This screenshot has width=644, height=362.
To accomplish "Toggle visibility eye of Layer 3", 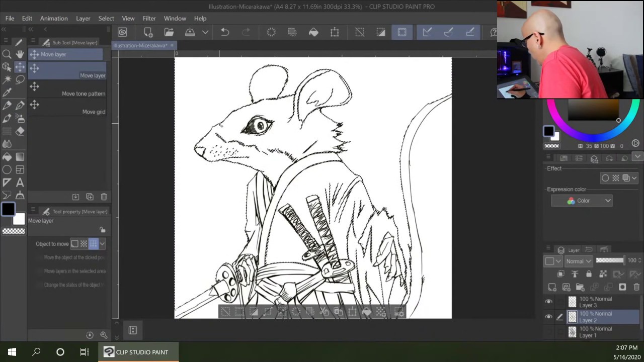I will pyautogui.click(x=549, y=302).
